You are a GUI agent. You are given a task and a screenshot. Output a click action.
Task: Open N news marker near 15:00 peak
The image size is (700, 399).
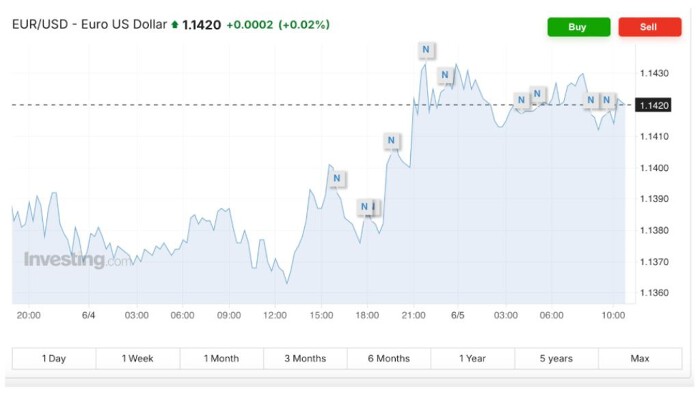click(x=337, y=179)
